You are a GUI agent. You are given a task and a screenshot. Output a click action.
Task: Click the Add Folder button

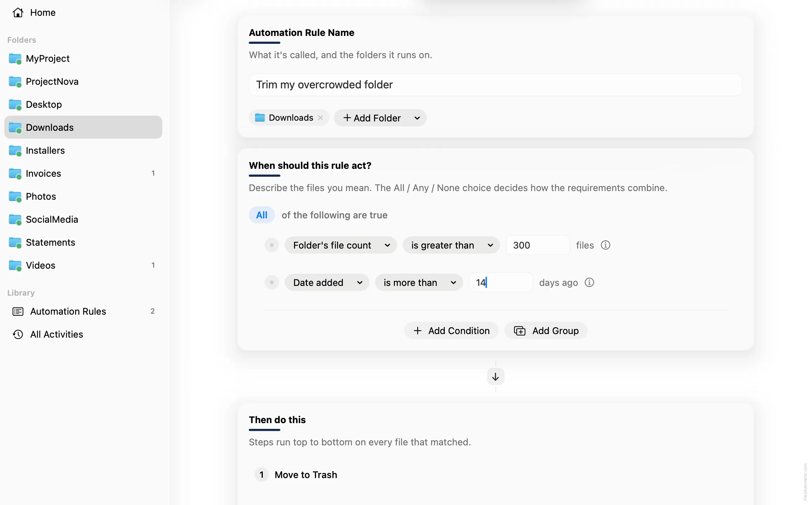click(372, 118)
